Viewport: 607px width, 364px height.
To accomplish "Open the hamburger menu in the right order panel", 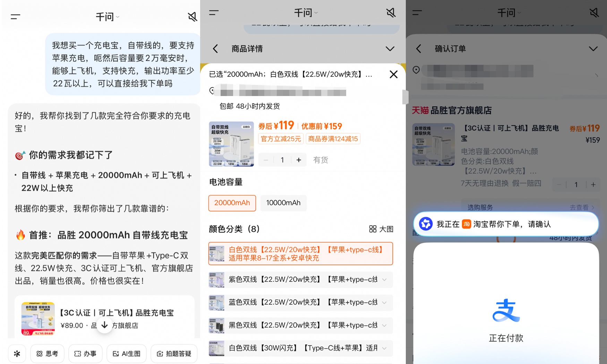I will coord(417,13).
